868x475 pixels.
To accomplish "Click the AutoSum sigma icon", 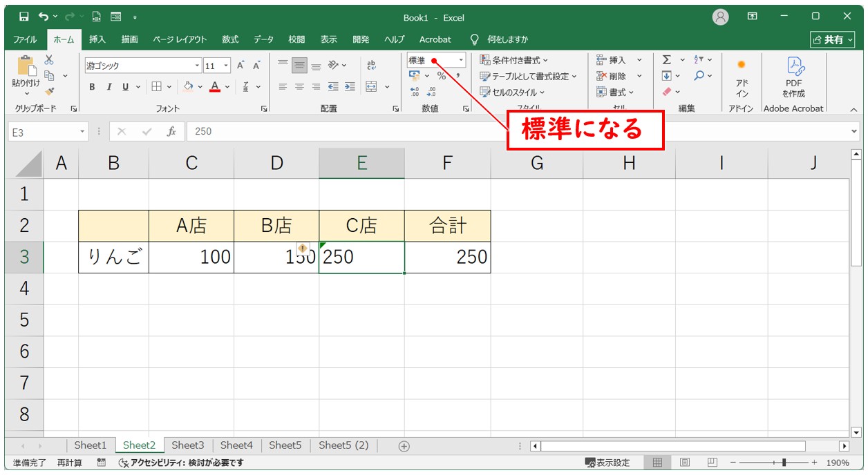I will [667, 60].
